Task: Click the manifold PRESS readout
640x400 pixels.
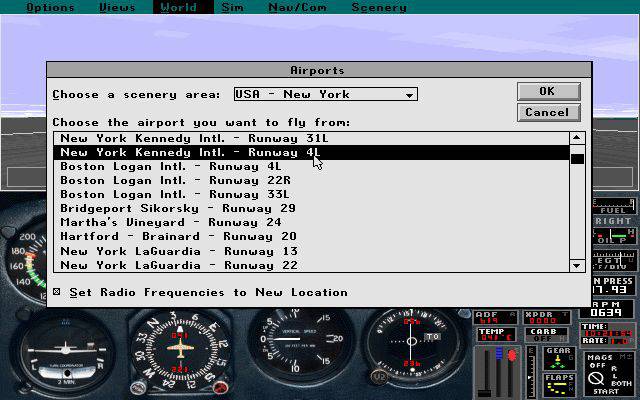Action: click(x=613, y=285)
